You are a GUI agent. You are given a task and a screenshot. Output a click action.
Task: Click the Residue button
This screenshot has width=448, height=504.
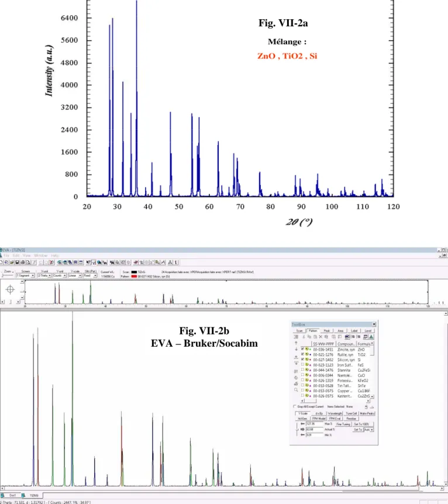pos(351,419)
